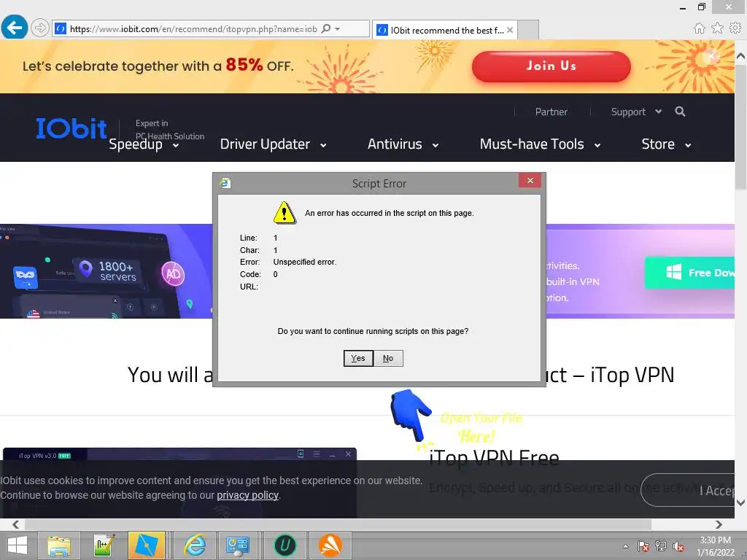
Task: Click the AD badge on VPN banner
Action: [x=173, y=274]
